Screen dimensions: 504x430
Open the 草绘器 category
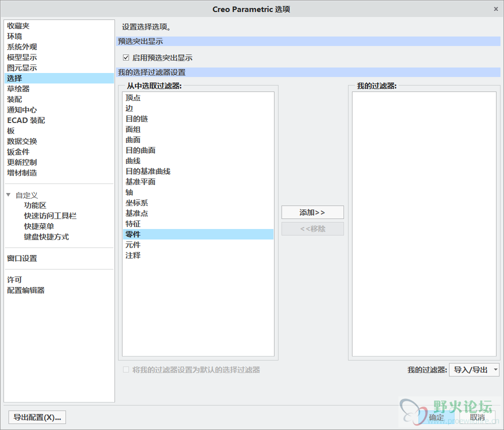pyautogui.click(x=59, y=88)
